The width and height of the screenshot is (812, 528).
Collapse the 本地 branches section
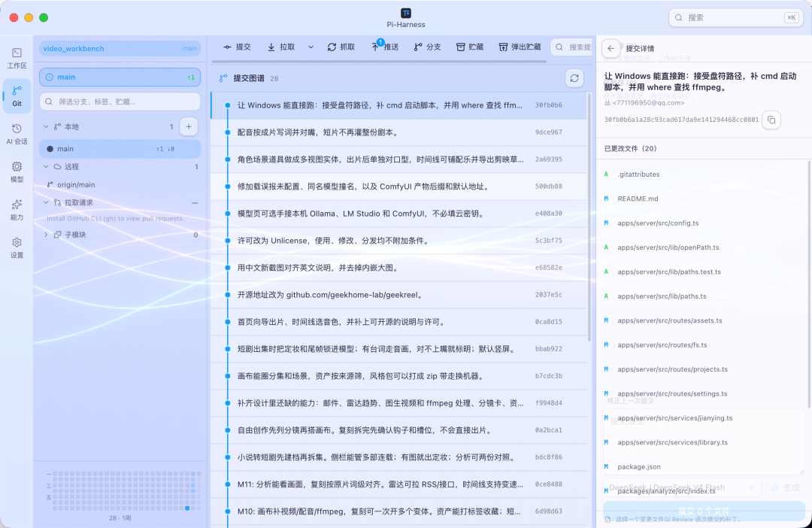pos(46,126)
